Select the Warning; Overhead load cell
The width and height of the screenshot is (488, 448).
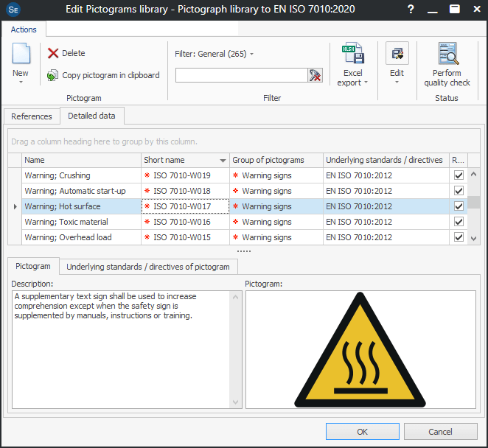(x=82, y=237)
